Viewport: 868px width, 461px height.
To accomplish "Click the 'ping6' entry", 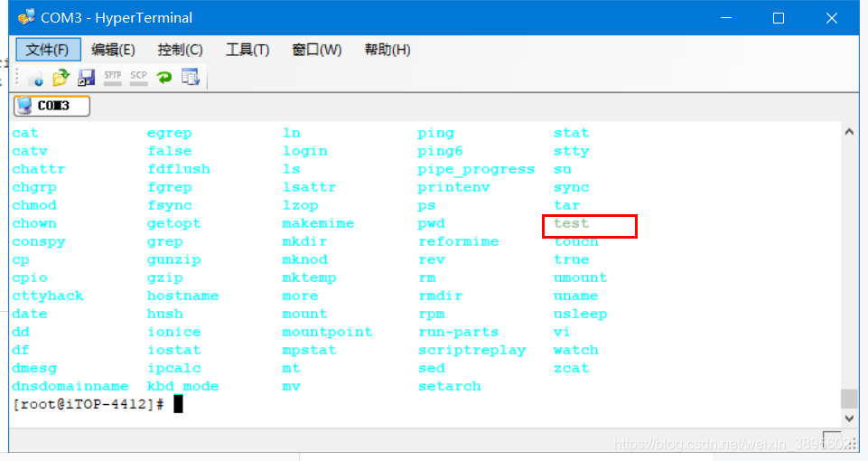I will [x=440, y=151].
